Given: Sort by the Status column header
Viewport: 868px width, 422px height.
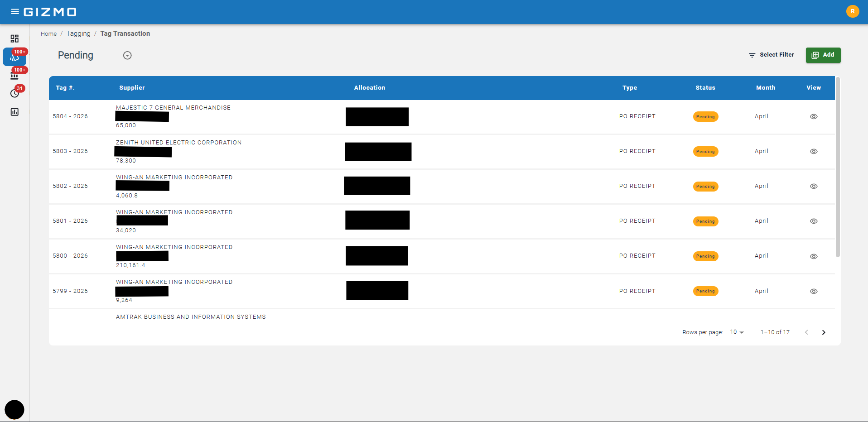Looking at the screenshot, I should click(705, 88).
